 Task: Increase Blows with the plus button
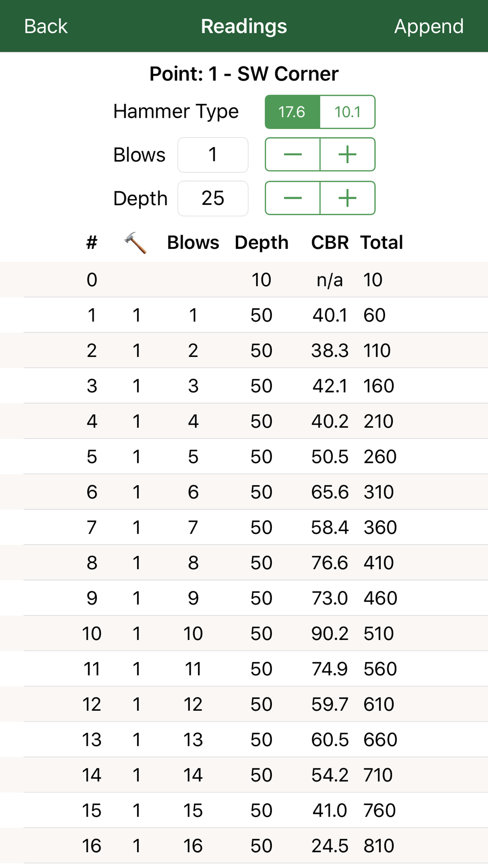347,155
